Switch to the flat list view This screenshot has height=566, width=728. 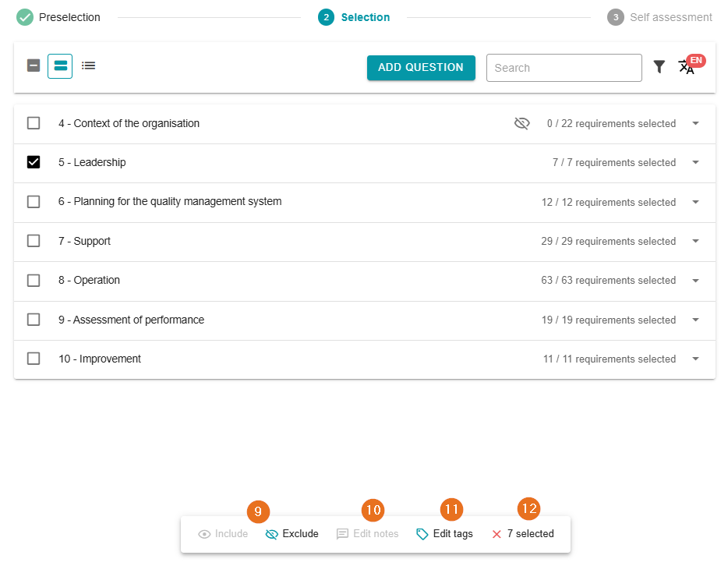point(89,66)
